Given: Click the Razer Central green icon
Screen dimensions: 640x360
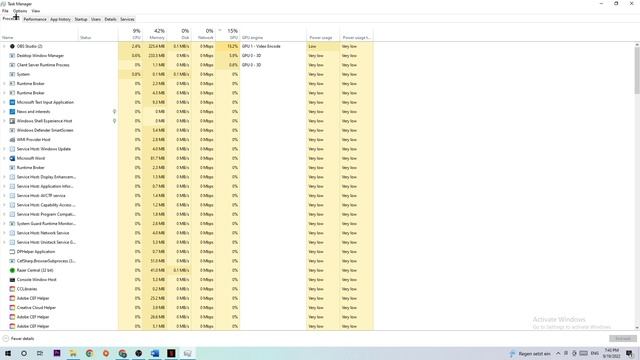Looking at the screenshot, I should pos(12,270).
